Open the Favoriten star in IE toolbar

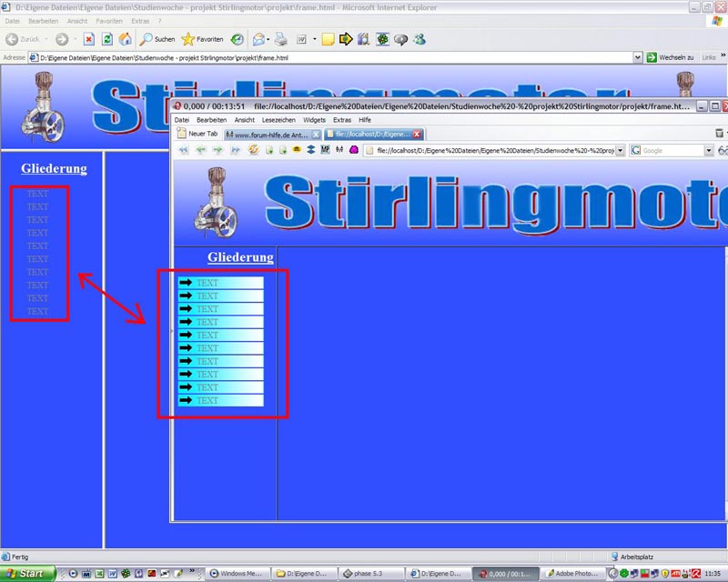[x=202, y=39]
